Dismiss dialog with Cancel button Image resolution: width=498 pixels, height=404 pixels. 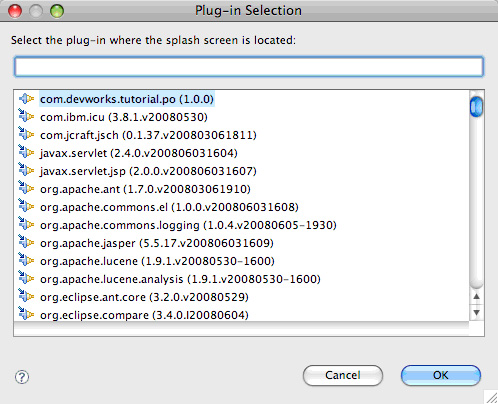[x=343, y=375]
